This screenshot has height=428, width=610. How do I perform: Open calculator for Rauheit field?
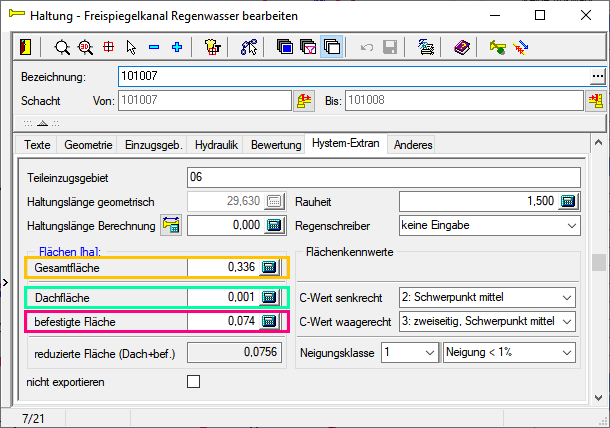(x=568, y=201)
